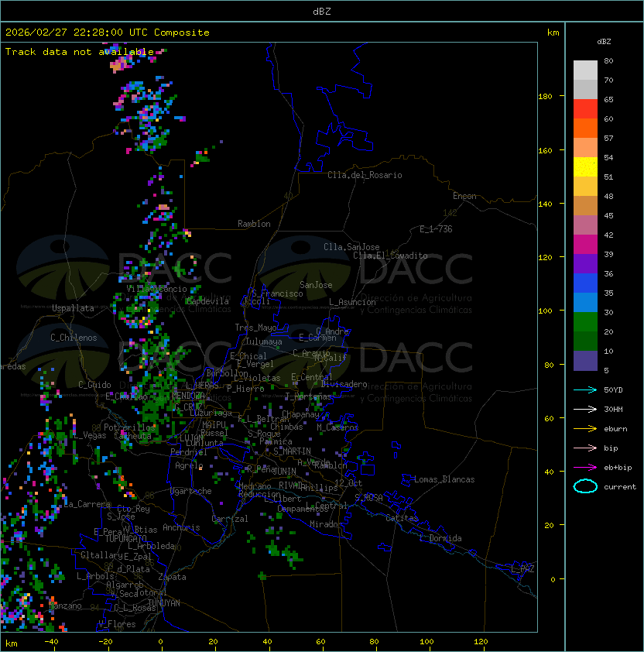Select the bright yellow legend swatch
This screenshot has height=652, width=644.
click(x=585, y=167)
